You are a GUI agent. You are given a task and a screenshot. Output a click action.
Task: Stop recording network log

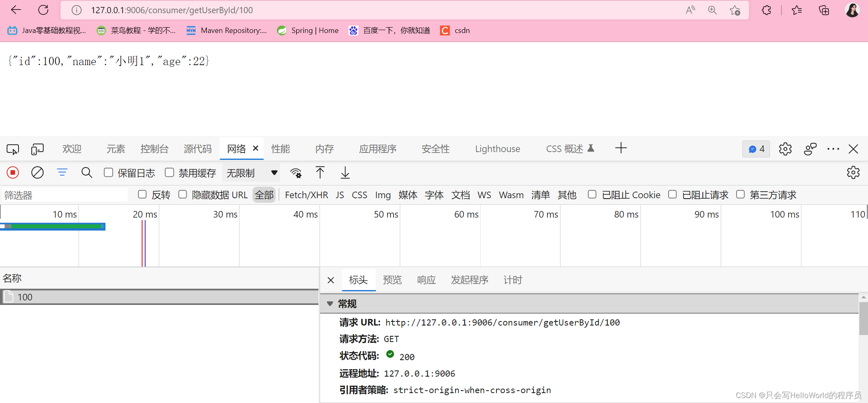click(13, 173)
